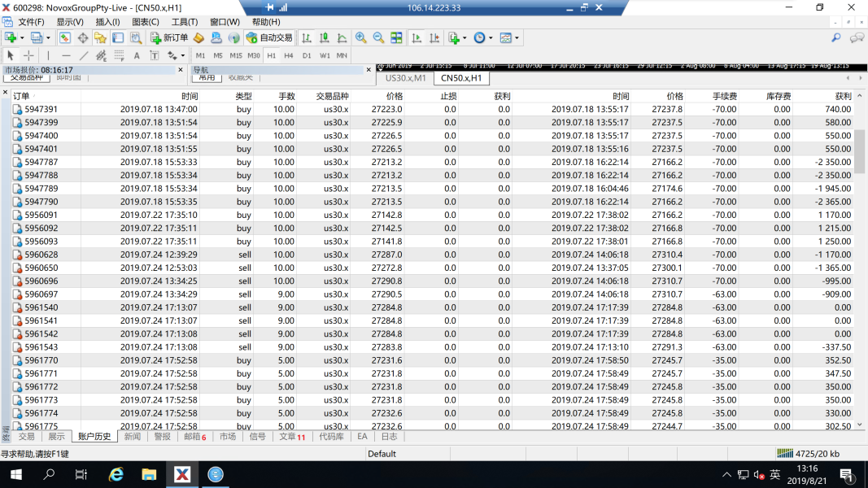Screen dimensions: 868x488
Task: Select the equidistant channel tool
Action: (x=102, y=55)
